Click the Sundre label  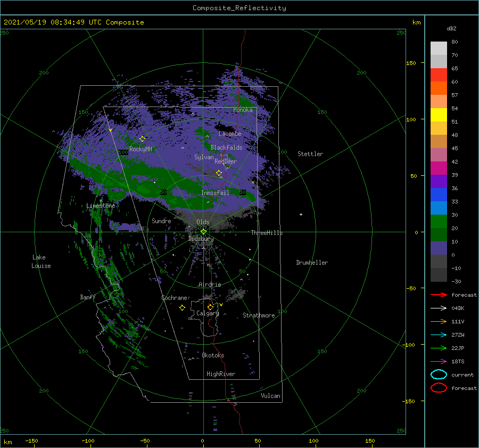point(161,221)
